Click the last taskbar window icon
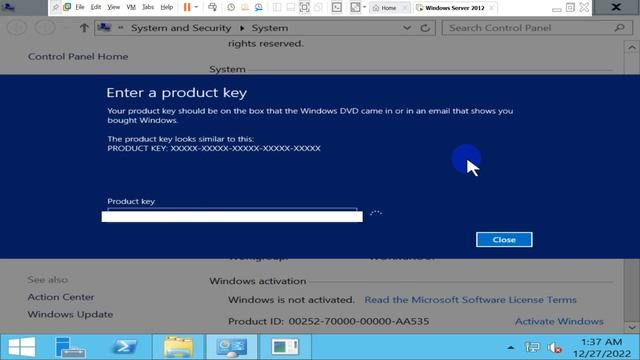This screenshot has height=360, width=640. tap(285, 347)
